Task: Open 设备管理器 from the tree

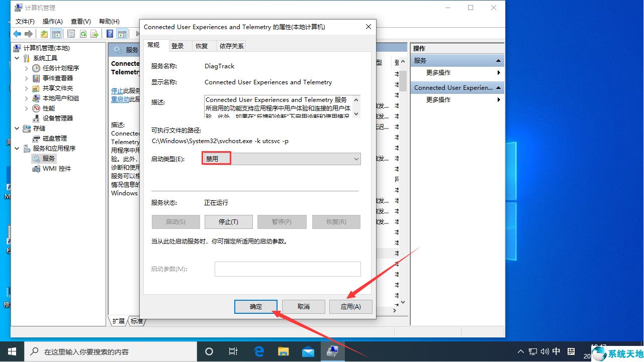Action: pos(58,118)
